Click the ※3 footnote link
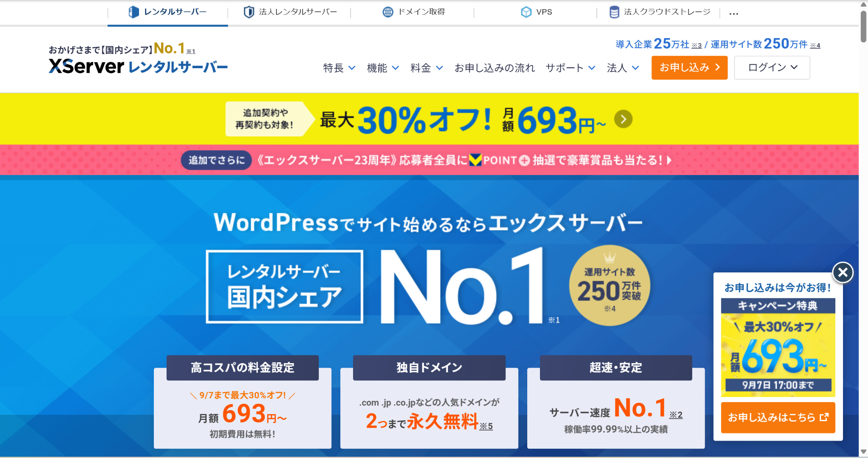This screenshot has width=868, height=458. [697, 45]
